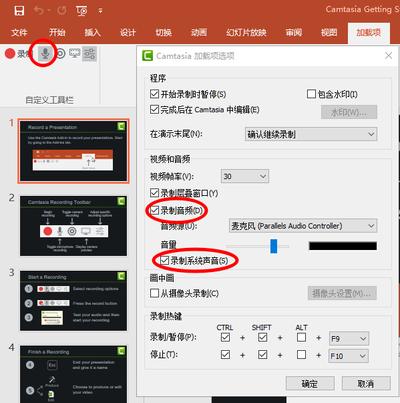Click the 水印(W)... button
Image resolution: width=400 pixels, height=403 pixels.
click(349, 112)
